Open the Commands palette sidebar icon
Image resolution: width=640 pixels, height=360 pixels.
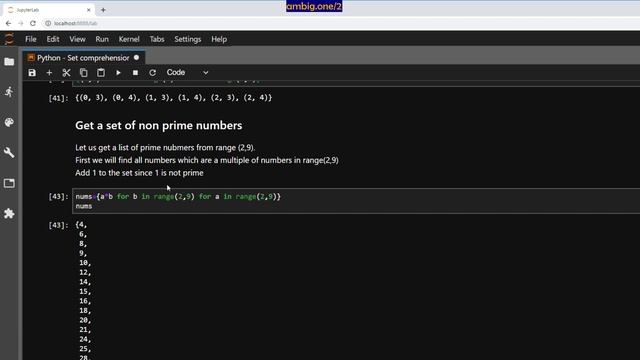pos(9,122)
